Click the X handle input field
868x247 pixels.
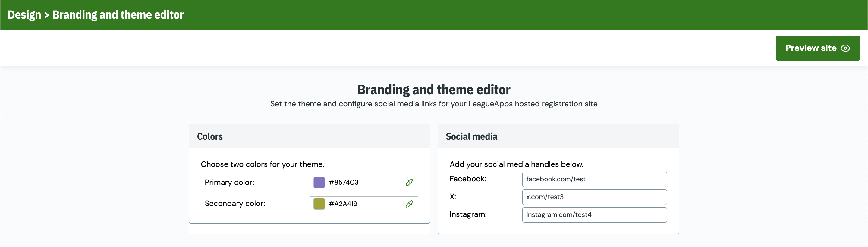tap(594, 197)
